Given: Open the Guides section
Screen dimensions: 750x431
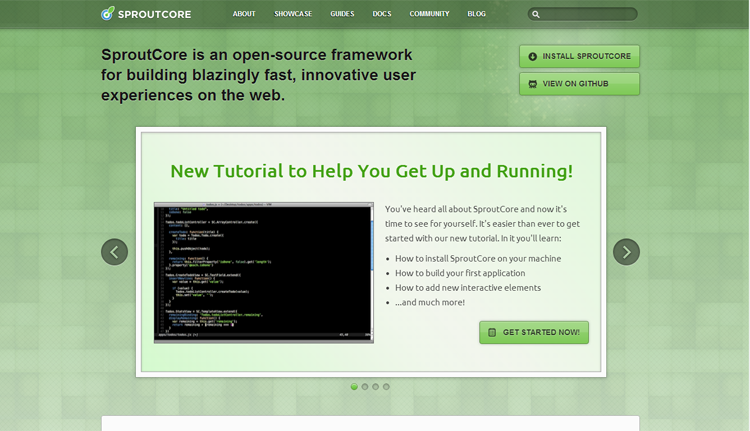Looking at the screenshot, I should 342,14.
